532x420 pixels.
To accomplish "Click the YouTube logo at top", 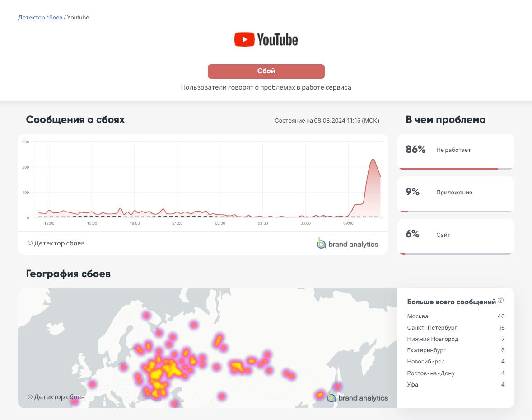I will pyautogui.click(x=266, y=40).
